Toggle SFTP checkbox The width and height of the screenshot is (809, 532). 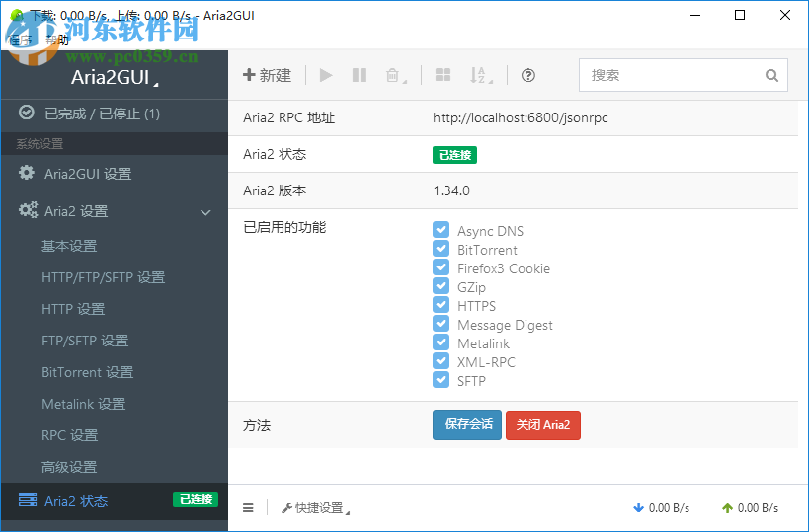point(441,380)
